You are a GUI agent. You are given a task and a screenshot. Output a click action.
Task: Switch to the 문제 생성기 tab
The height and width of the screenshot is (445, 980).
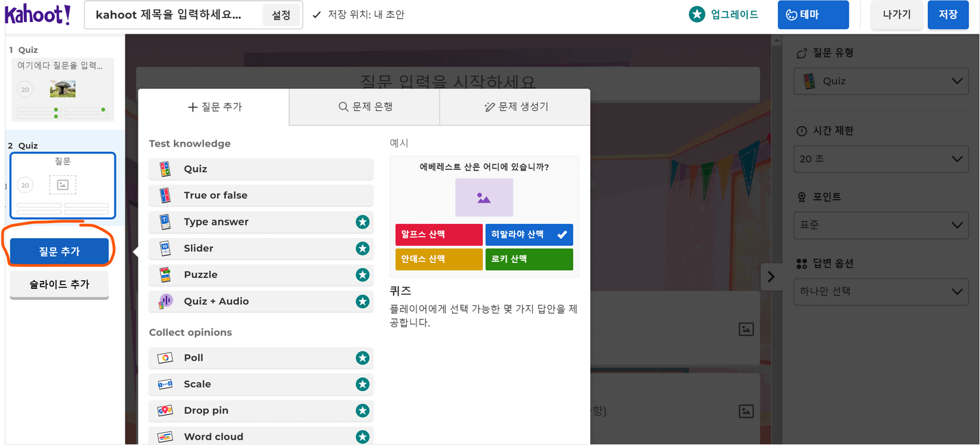click(x=516, y=107)
